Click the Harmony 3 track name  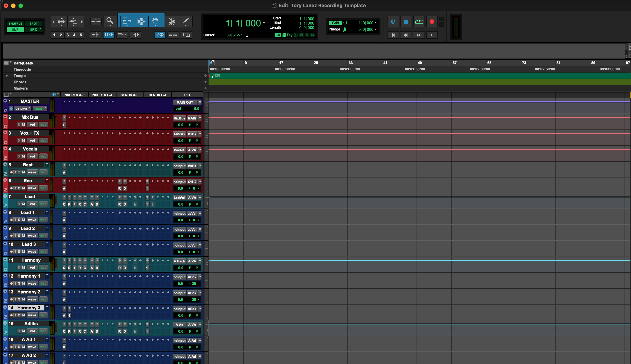[x=29, y=308]
